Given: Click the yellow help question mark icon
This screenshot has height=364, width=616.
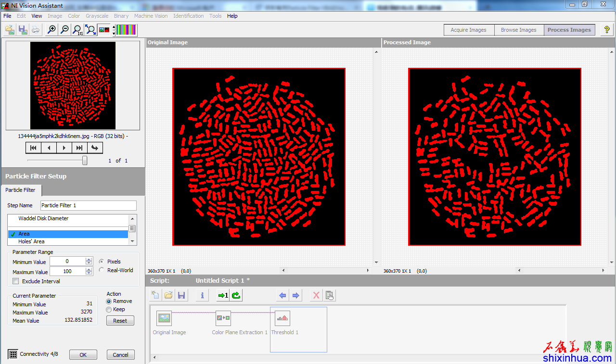Looking at the screenshot, I should 607,30.
